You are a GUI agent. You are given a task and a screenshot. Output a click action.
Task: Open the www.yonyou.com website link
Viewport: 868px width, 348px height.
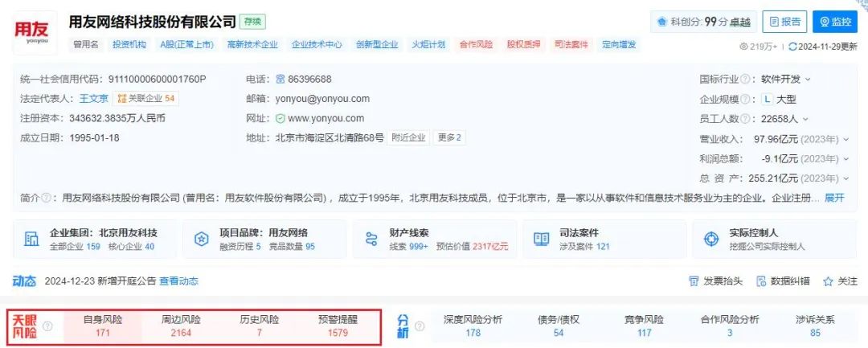point(326,118)
